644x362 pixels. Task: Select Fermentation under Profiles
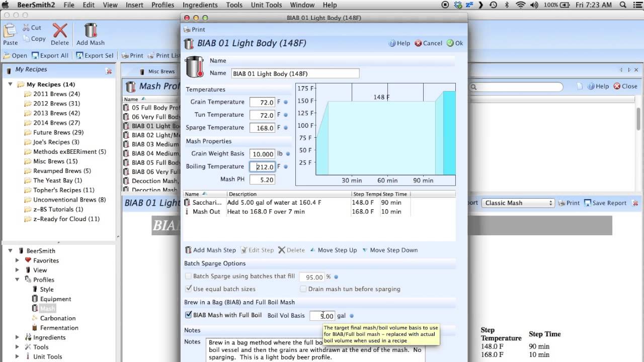(59, 328)
